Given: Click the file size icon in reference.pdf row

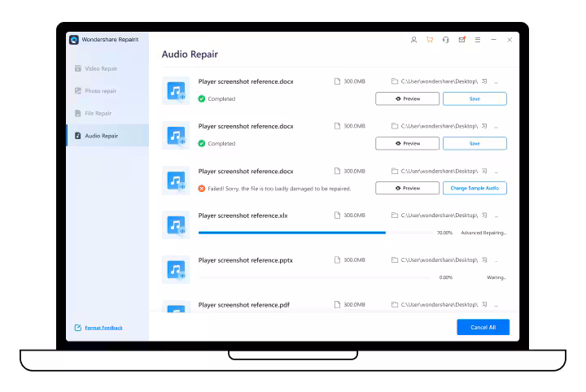Looking at the screenshot, I should (337, 305).
